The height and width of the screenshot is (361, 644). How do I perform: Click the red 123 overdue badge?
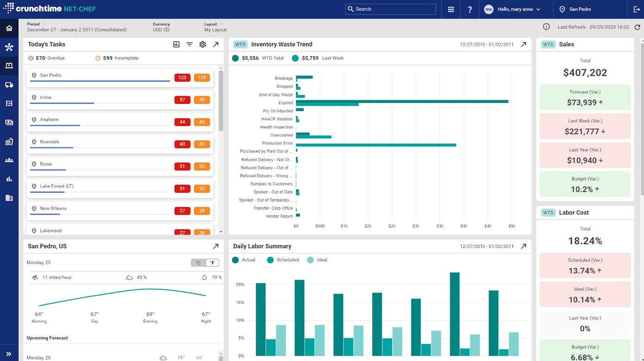182,78
